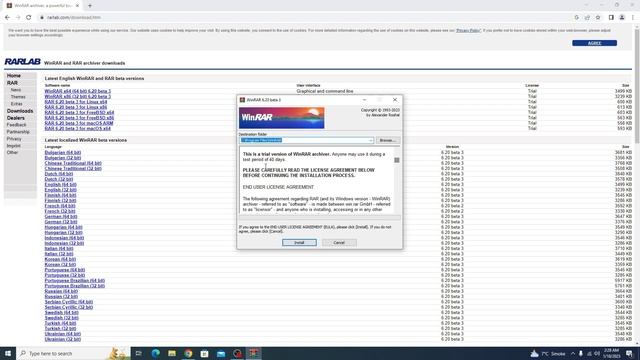The image size is (640, 360).
Task: Launch Microsoft Edge from the taskbar
Action: (x=156, y=353)
